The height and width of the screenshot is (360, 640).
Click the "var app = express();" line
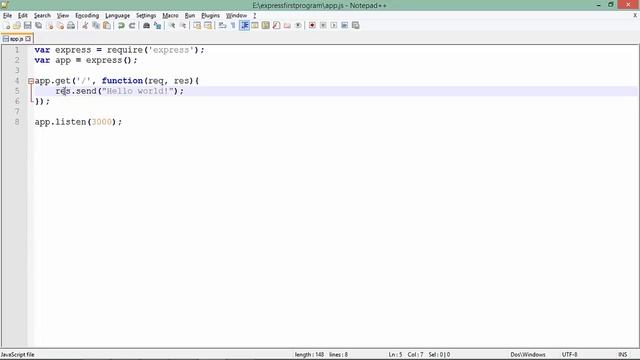pos(86,60)
